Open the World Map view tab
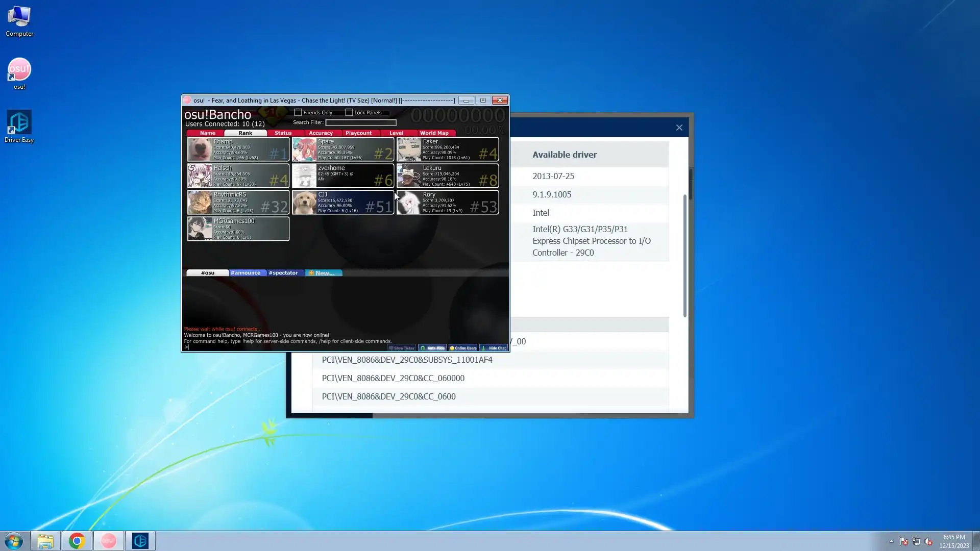Viewport: 980px width, 551px height. click(434, 133)
